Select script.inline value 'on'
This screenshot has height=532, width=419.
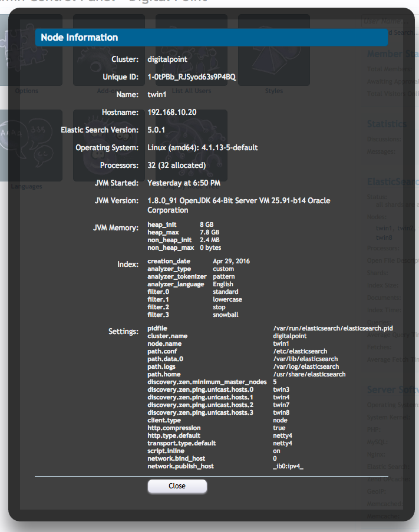tap(276, 451)
